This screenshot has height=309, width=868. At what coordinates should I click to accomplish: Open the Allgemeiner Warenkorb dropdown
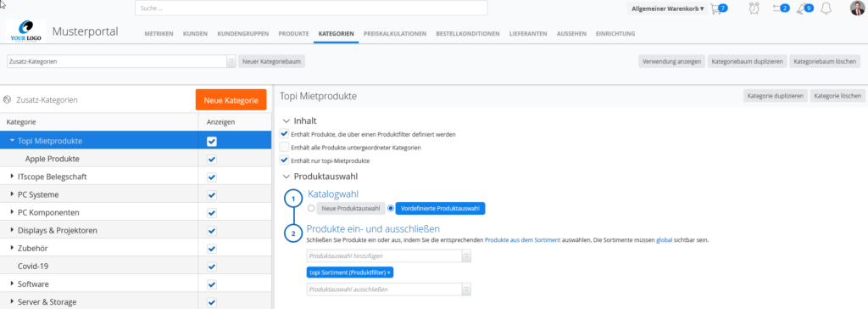[668, 8]
